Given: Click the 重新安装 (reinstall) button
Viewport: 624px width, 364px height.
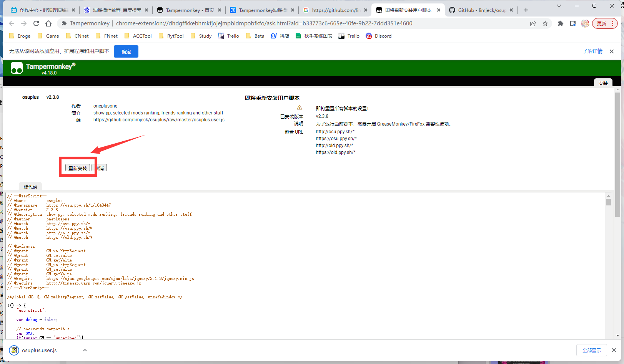Looking at the screenshot, I should 78,168.
